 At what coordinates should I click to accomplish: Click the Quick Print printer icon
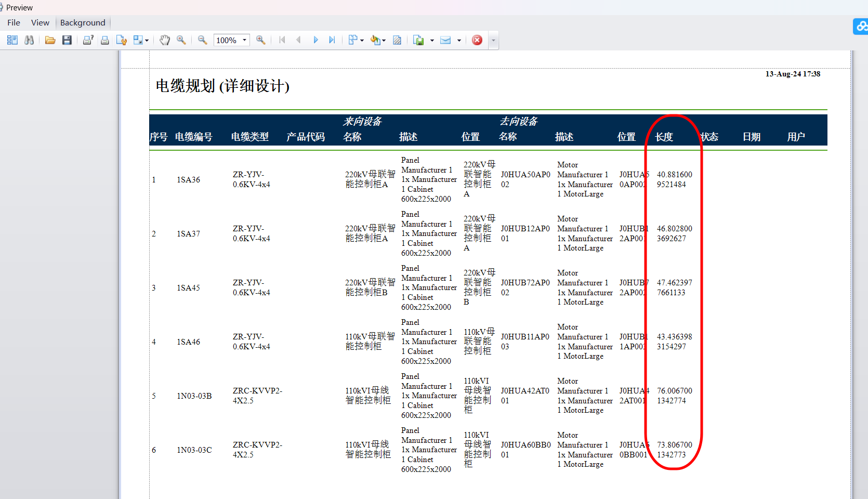105,40
